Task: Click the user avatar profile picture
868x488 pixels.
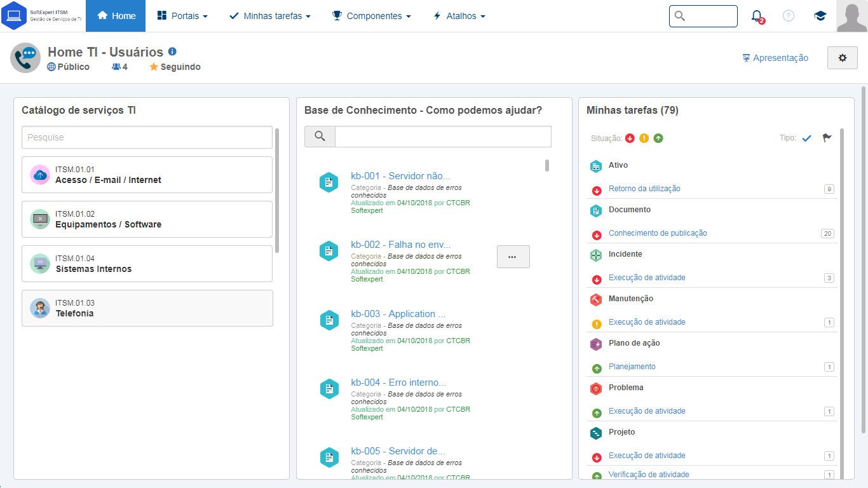Action: tap(851, 16)
